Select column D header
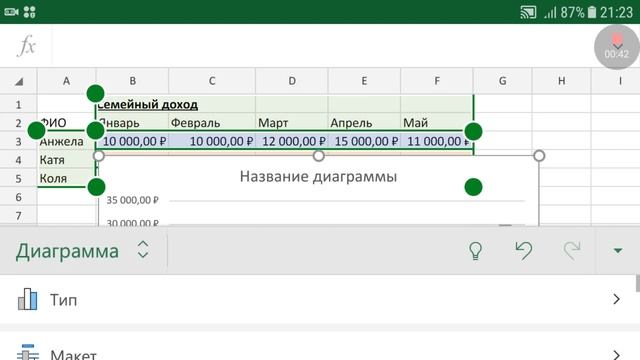The height and width of the screenshot is (360, 640). click(x=292, y=81)
